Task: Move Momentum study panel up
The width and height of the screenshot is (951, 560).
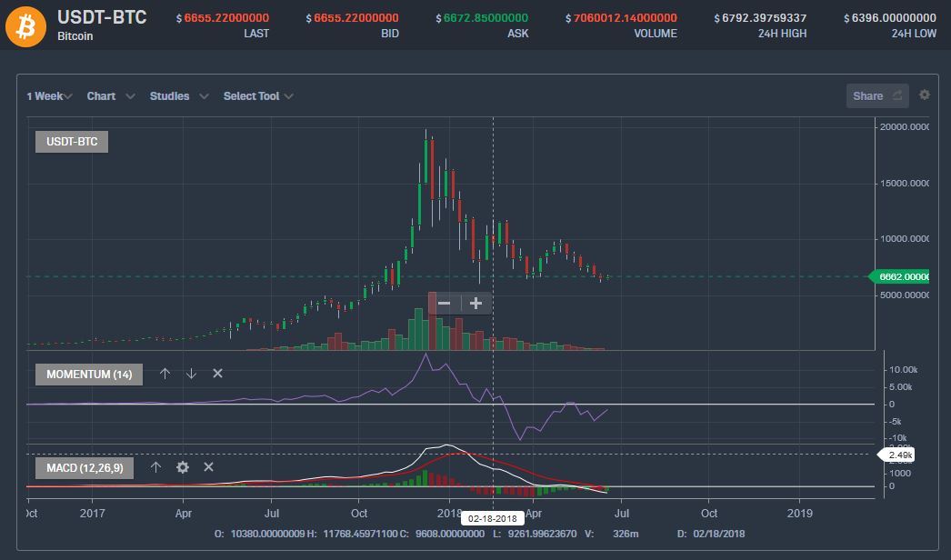Action: coord(165,374)
